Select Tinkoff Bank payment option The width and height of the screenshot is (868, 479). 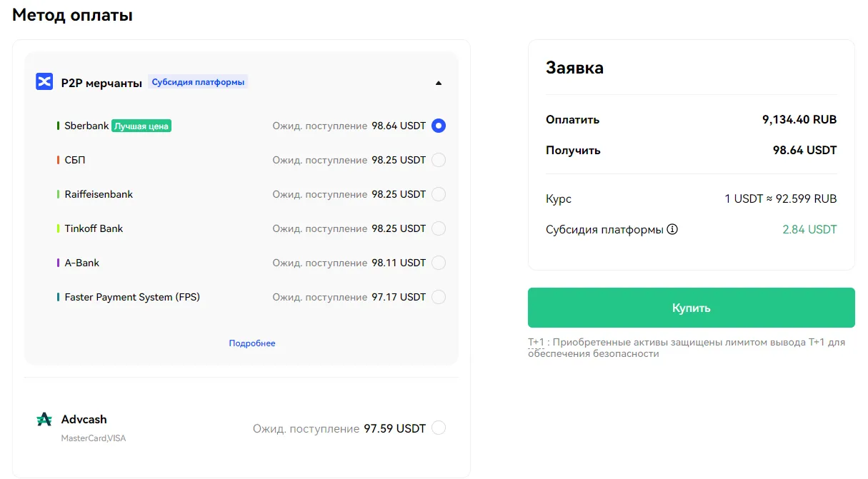point(438,228)
